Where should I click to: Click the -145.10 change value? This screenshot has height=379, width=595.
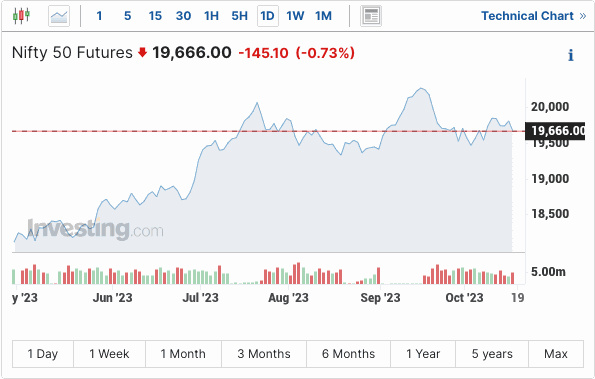coord(263,53)
